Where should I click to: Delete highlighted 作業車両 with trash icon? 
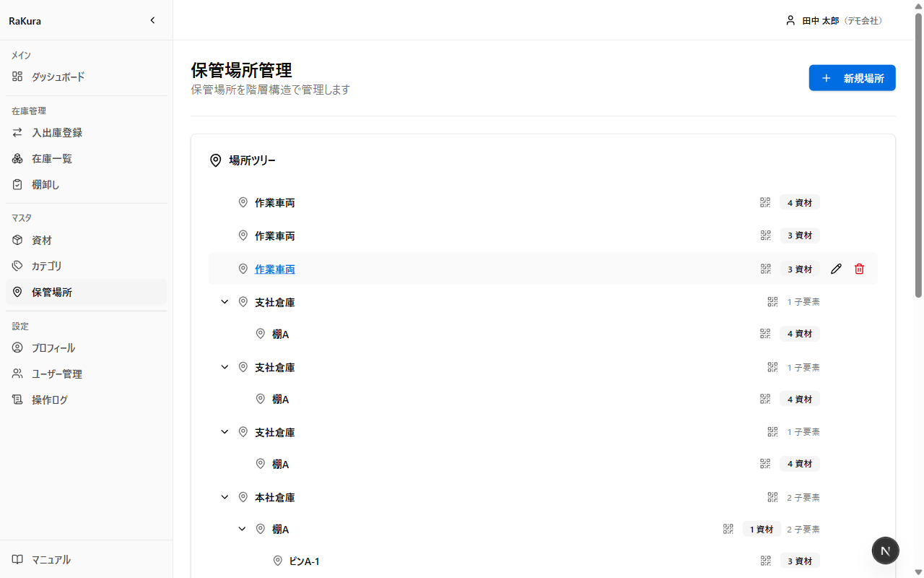pos(859,269)
